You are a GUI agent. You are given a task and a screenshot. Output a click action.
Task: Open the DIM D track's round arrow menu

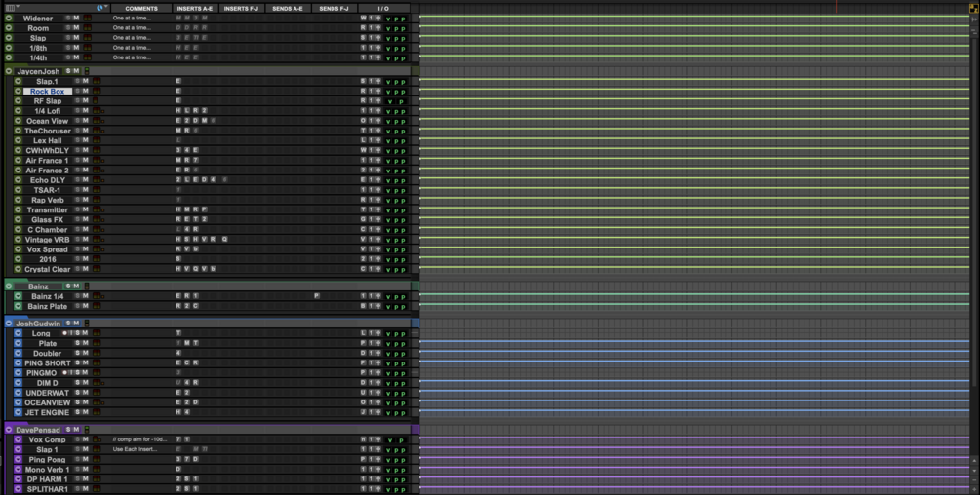pyautogui.click(x=19, y=383)
